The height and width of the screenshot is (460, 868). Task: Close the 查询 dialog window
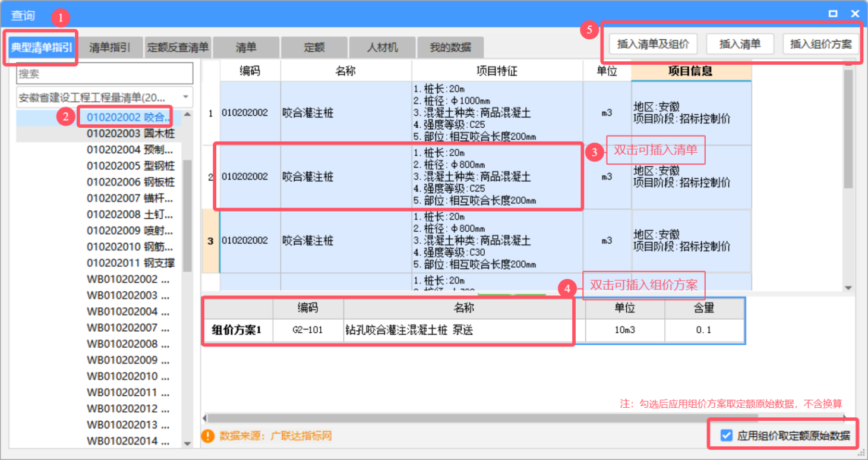click(854, 14)
